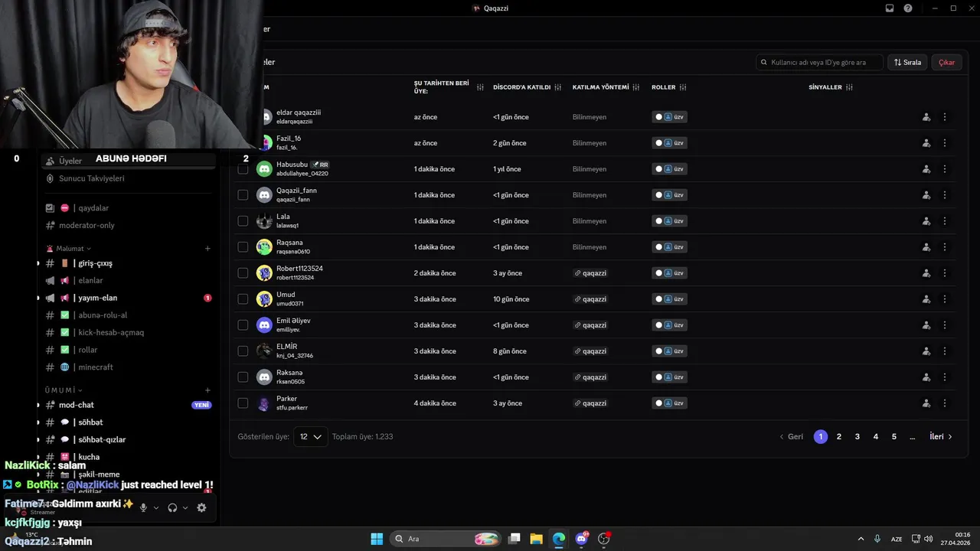Open the mod-chat channel
The width and height of the screenshot is (980, 551).
tap(128, 405)
